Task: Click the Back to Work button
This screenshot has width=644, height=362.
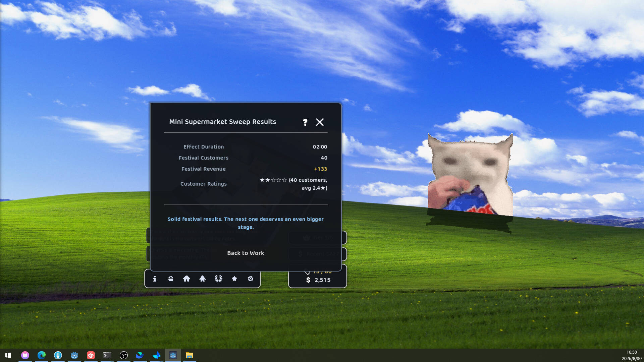Action: (246, 253)
